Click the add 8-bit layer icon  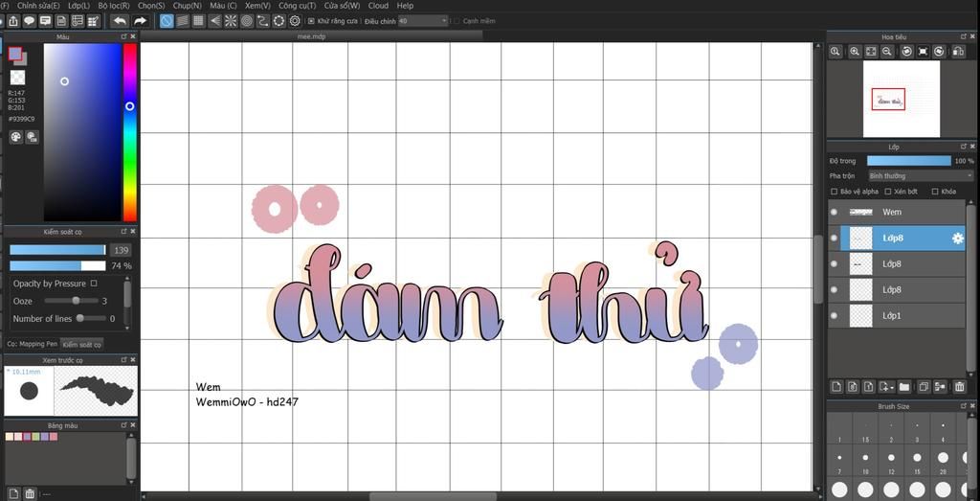tap(852, 387)
